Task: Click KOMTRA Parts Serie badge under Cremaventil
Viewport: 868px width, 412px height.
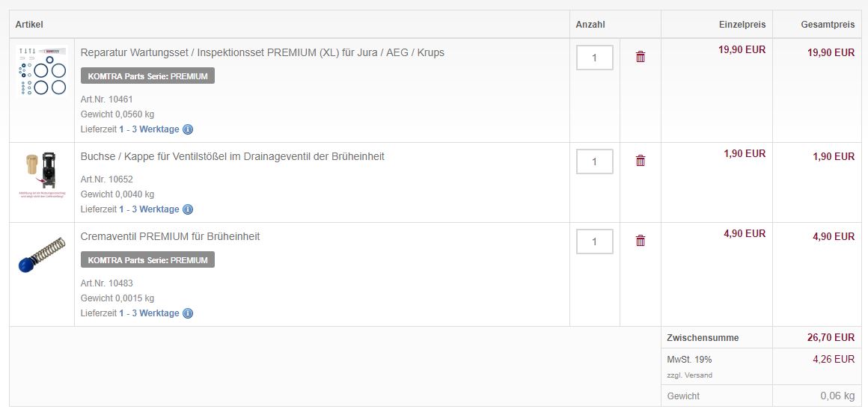Action: click(x=148, y=260)
